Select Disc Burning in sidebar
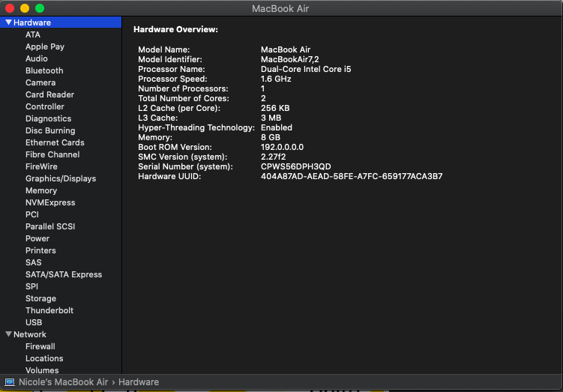Image resolution: width=563 pixels, height=392 pixels. 50,130
